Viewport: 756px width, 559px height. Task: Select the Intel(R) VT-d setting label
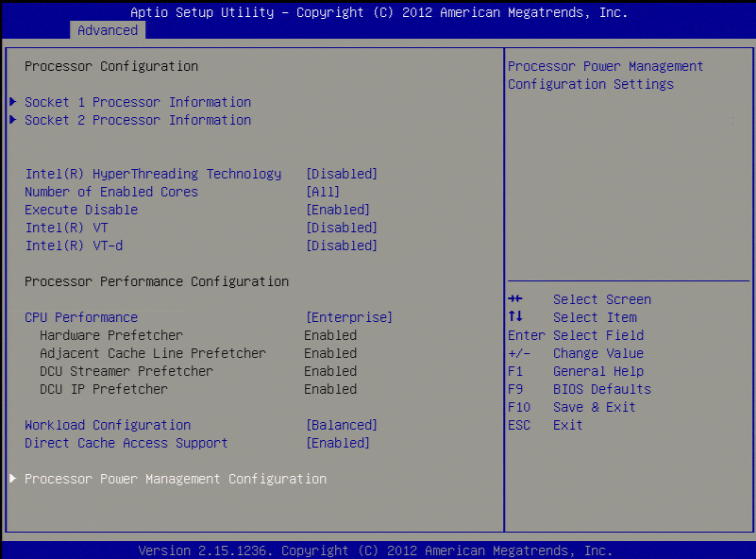point(74,246)
